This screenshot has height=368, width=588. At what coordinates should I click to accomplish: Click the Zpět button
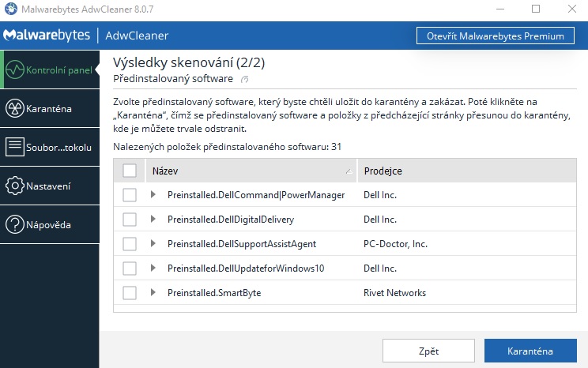click(428, 351)
